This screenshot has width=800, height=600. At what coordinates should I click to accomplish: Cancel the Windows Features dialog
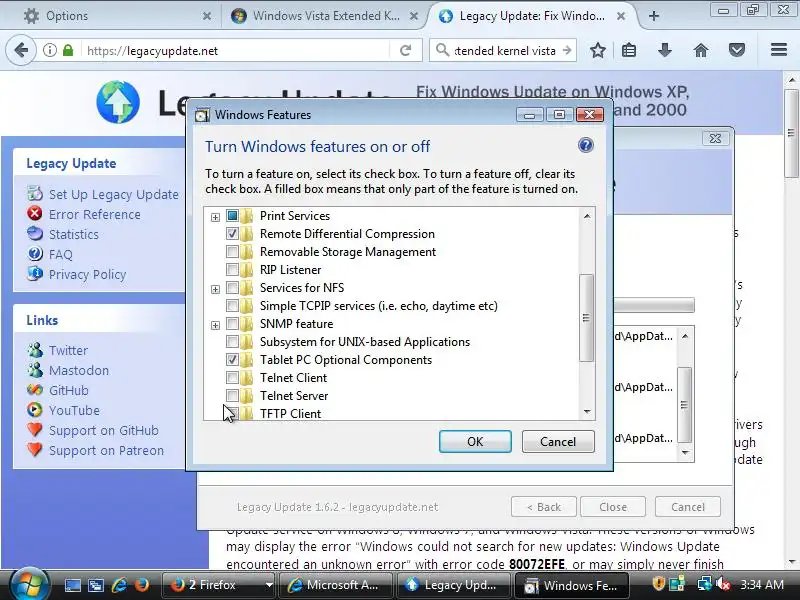(x=558, y=441)
